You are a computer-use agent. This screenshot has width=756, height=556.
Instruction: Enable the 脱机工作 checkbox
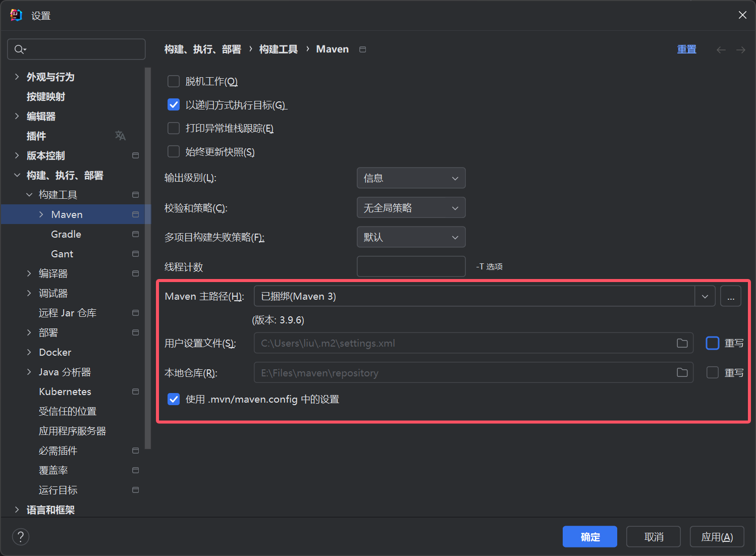(x=174, y=81)
